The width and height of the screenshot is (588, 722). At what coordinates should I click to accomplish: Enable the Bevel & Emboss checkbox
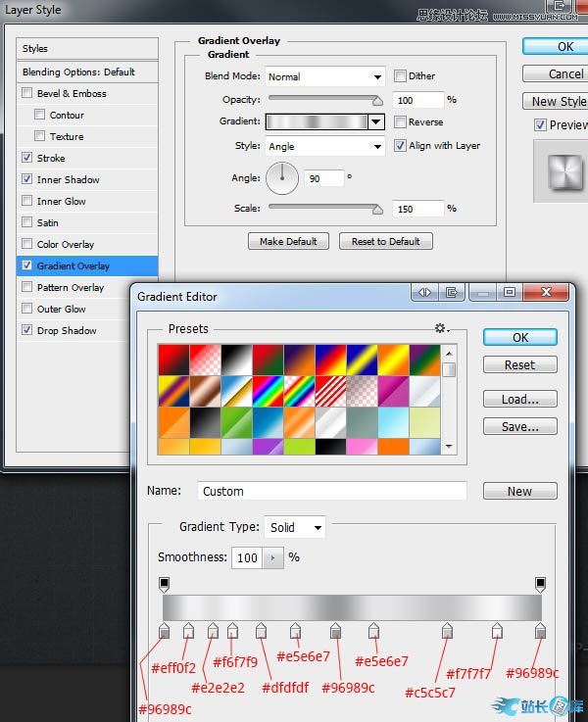[26, 93]
